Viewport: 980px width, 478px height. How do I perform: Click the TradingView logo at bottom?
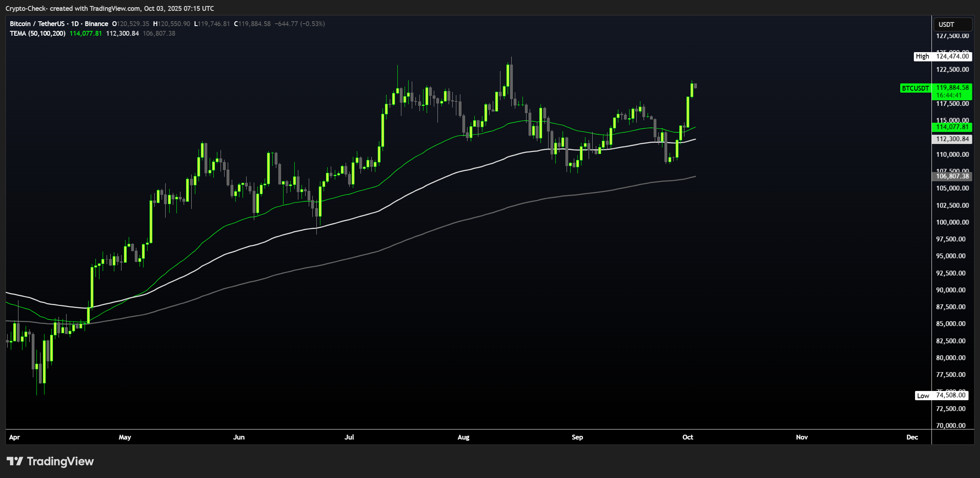pos(50,461)
